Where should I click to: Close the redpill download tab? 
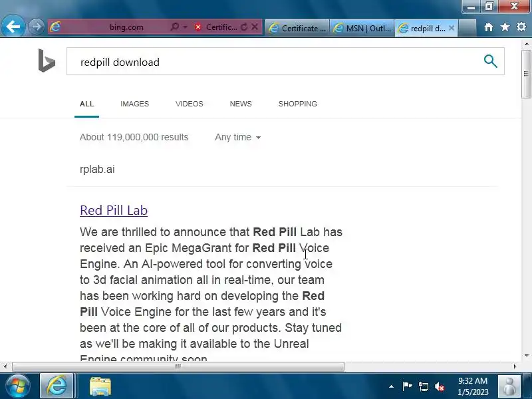tap(452, 28)
